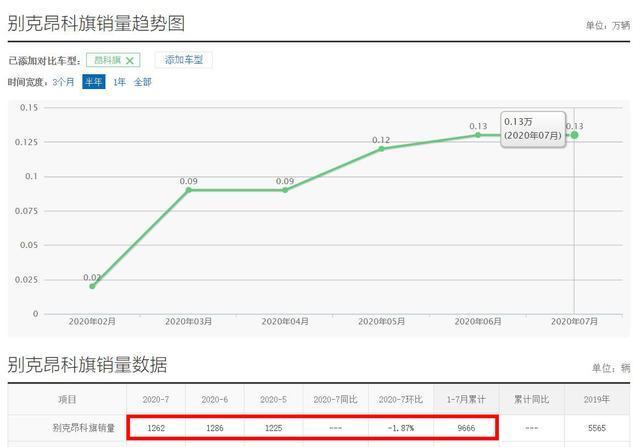640x447 pixels.
Task: Click the 项目 column header
Action: (67, 399)
